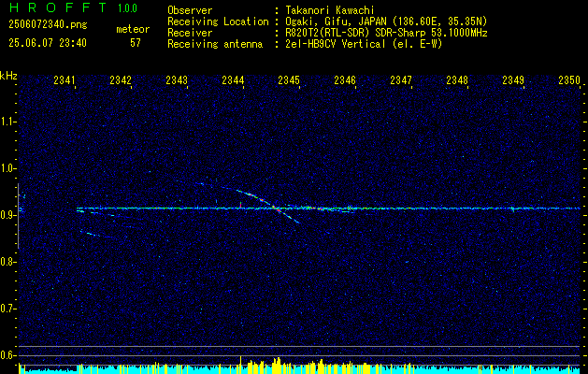Click the tall yellow intensity spike below 2344
Image resolution: width=588 pixels, height=374 pixels.
pos(240,365)
